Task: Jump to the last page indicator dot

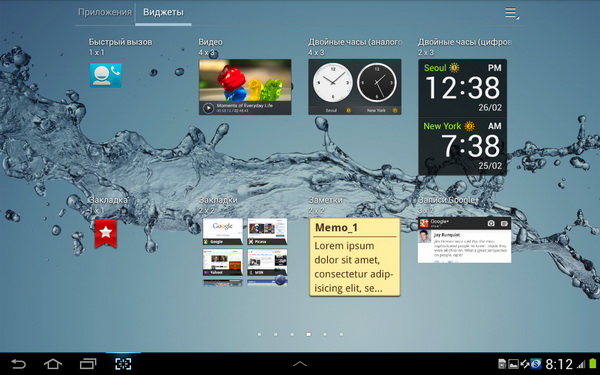Action: [x=341, y=334]
